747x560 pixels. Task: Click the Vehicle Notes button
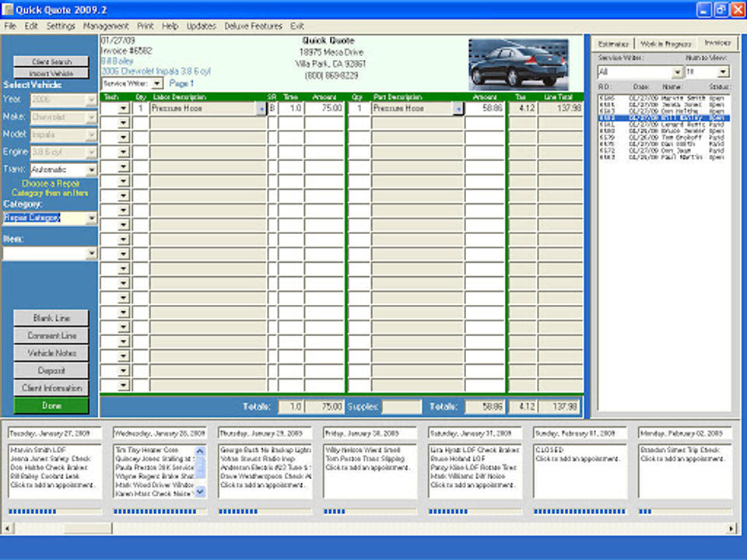(x=51, y=353)
